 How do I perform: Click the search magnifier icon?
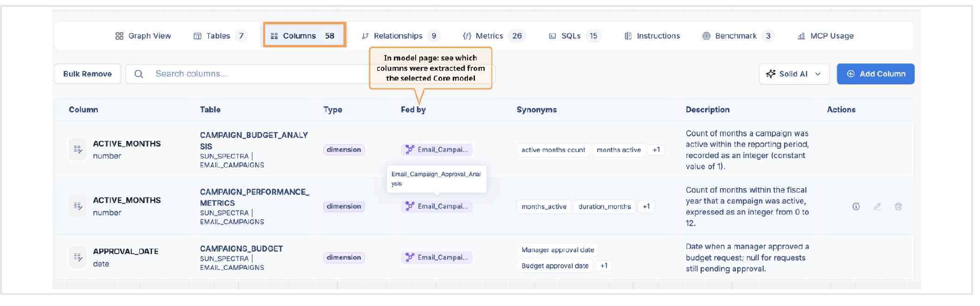[x=139, y=74]
